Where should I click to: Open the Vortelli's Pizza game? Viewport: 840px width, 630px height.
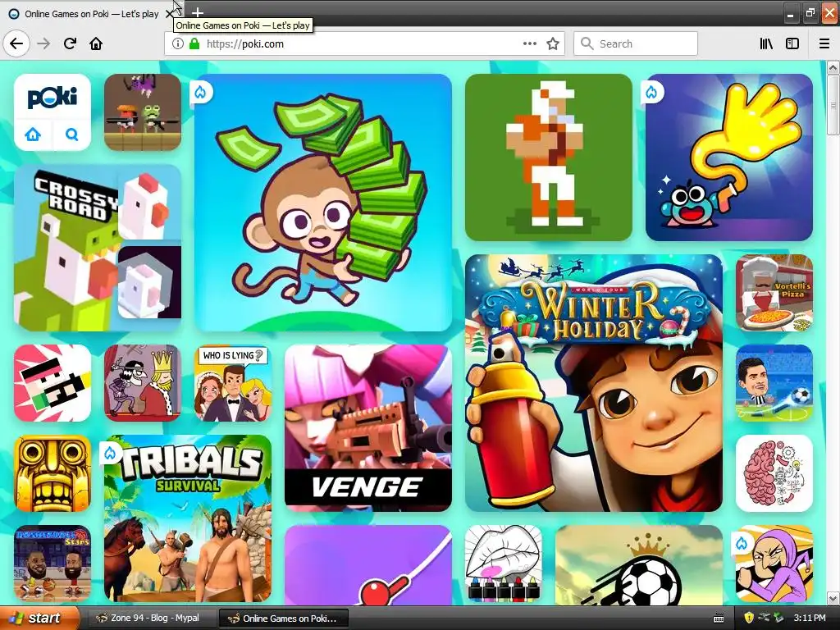pyautogui.click(x=774, y=293)
